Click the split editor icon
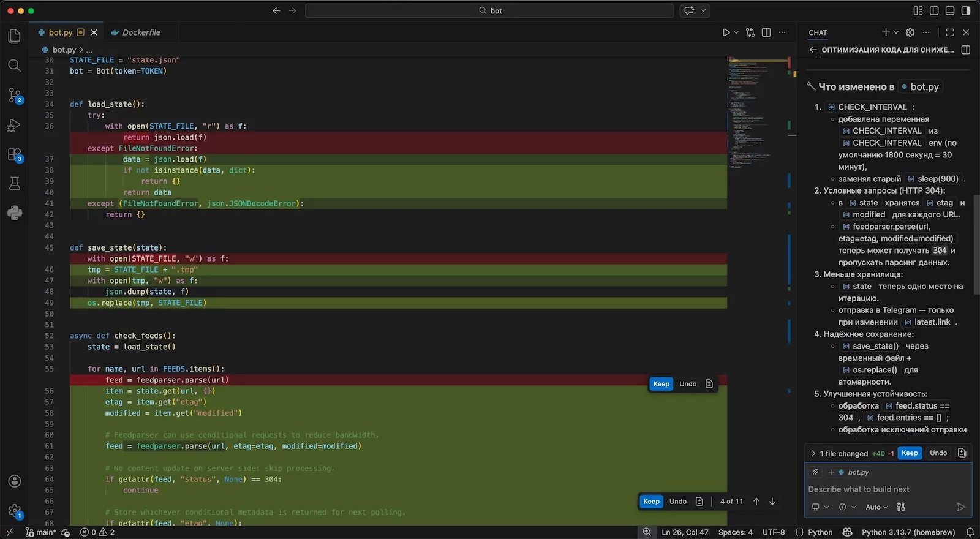 coord(766,32)
